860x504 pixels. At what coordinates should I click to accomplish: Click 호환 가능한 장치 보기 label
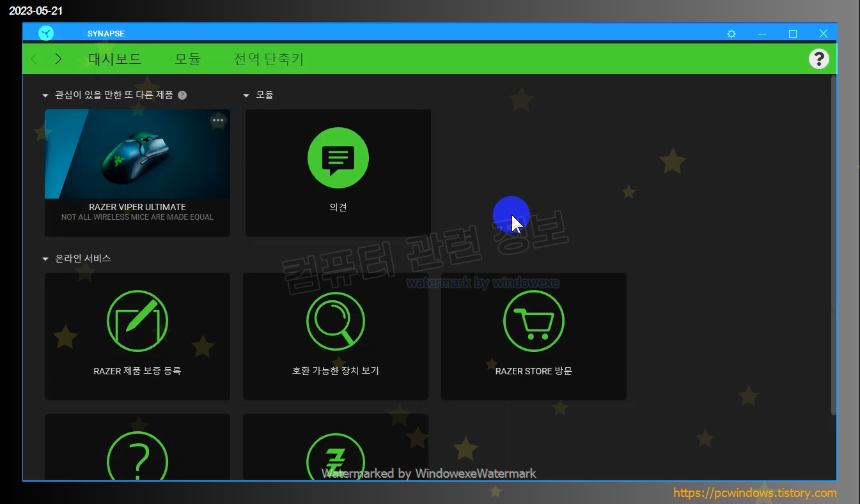point(336,370)
